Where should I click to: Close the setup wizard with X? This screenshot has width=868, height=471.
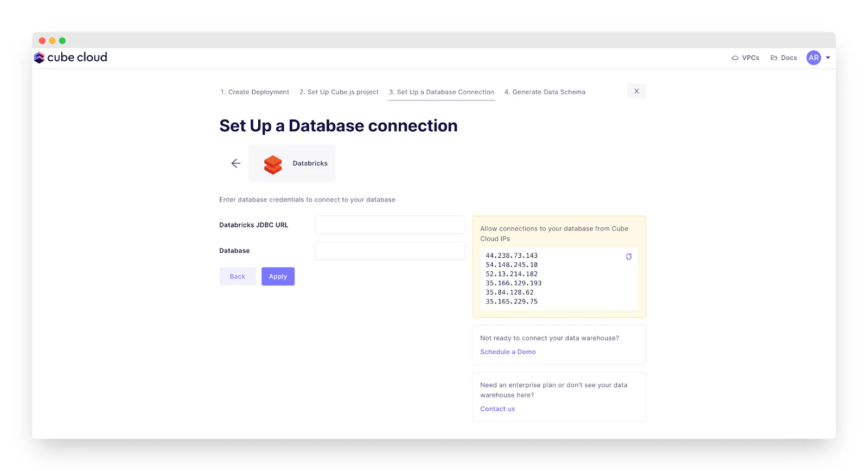coord(636,91)
